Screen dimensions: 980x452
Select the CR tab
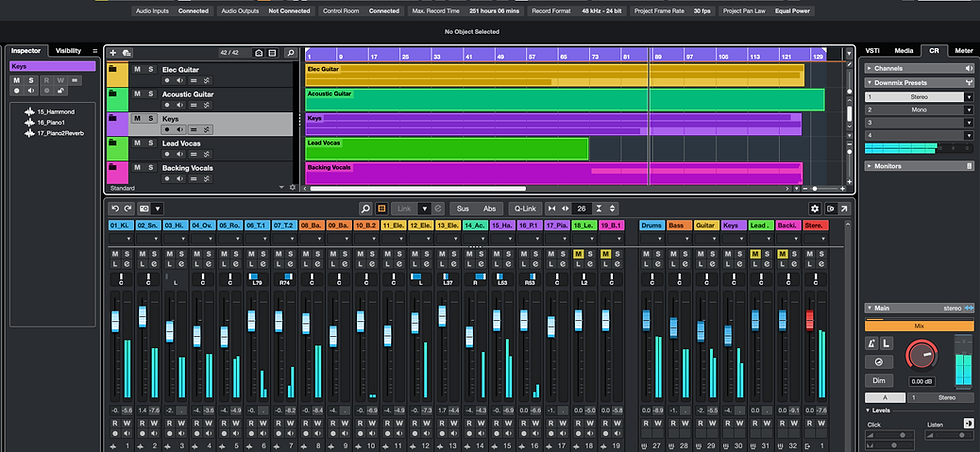coord(934,51)
